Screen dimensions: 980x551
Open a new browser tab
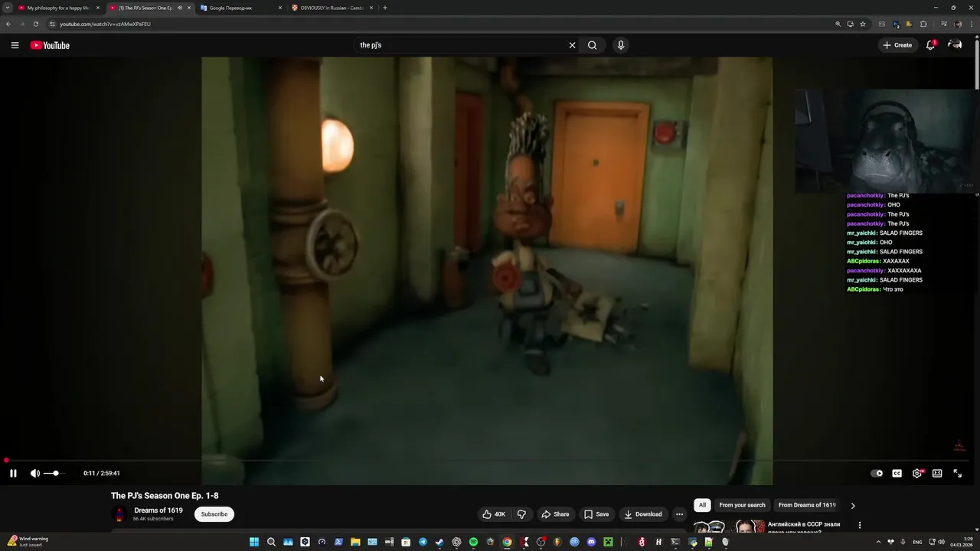(385, 8)
